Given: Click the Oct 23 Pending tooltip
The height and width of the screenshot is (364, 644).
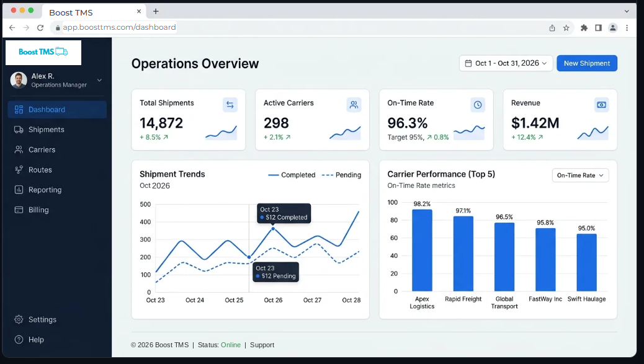Looking at the screenshot, I should tap(275, 272).
